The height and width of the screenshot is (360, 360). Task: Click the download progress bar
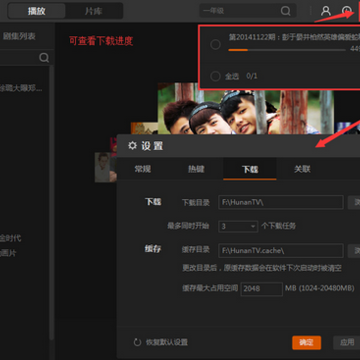tap(287, 50)
